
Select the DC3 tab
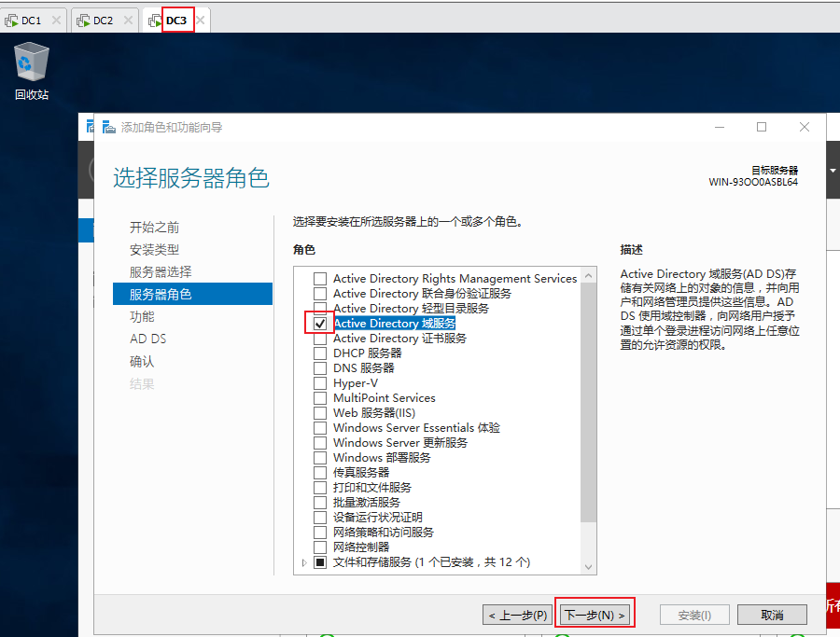[176, 21]
